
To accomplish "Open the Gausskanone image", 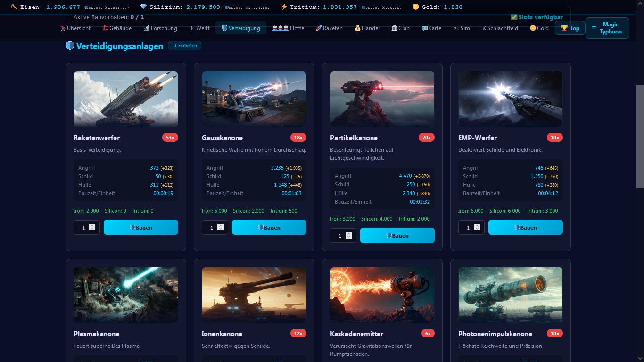I will pyautogui.click(x=254, y=99).
